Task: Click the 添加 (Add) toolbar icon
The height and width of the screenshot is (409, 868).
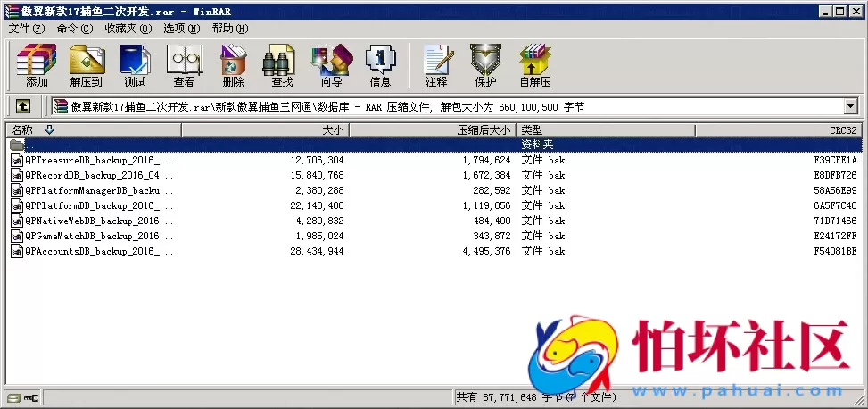Action: (37, 66)
